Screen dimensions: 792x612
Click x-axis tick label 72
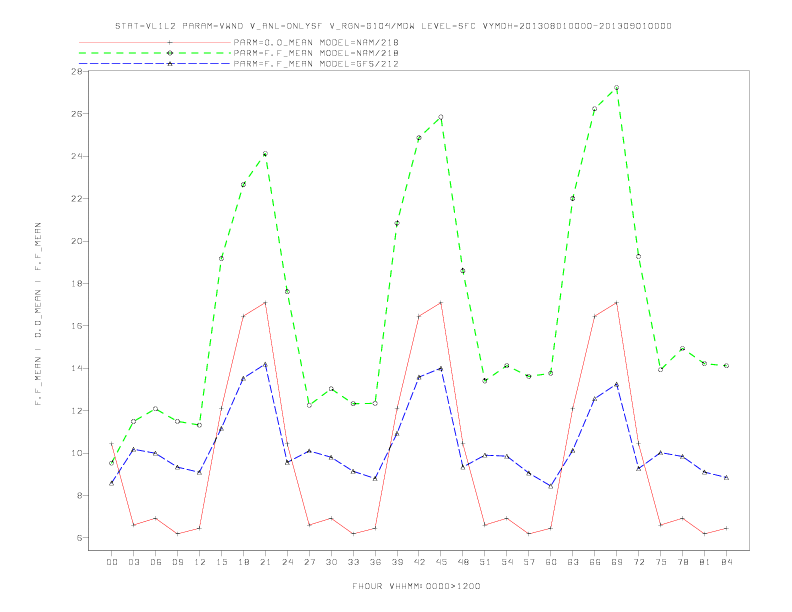click(638, 562)
